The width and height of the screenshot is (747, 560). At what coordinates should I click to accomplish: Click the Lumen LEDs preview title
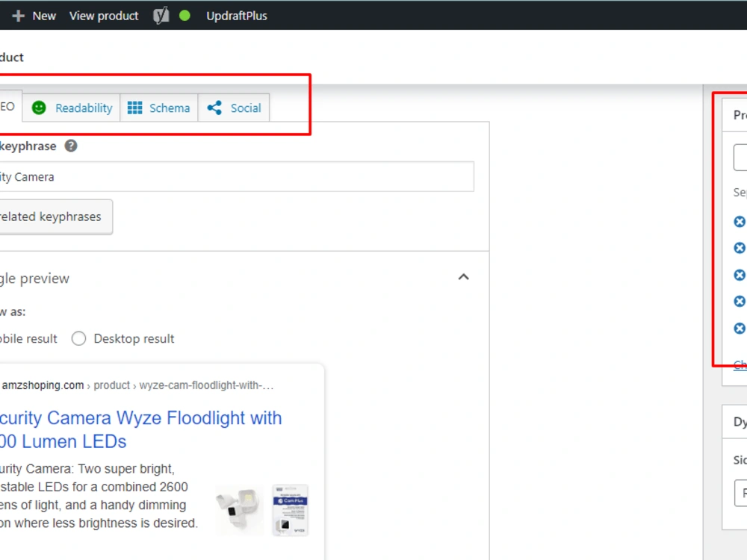[x=140, y=429]
